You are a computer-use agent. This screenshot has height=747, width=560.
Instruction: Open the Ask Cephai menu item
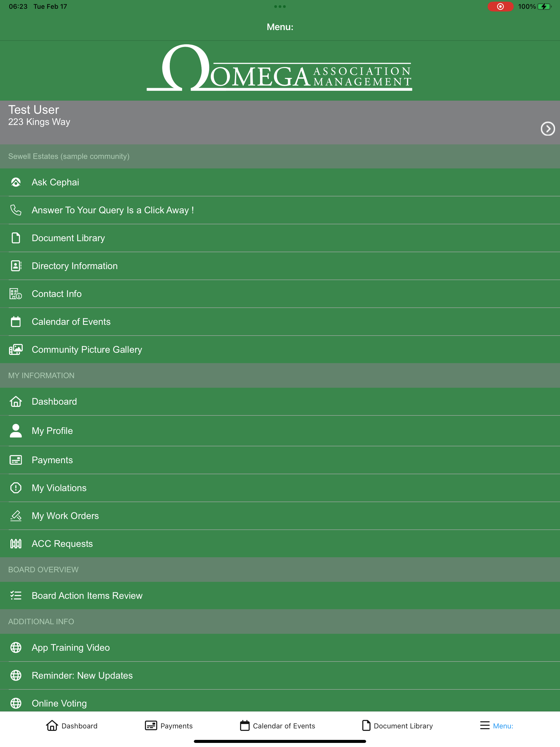coord(280,182)
